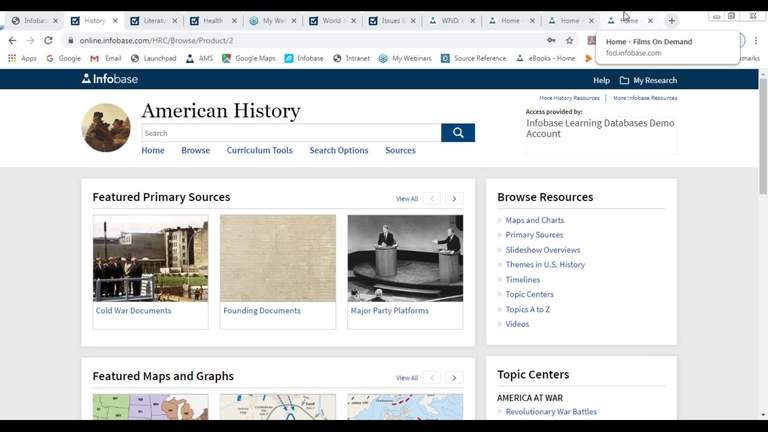Click the magnifying glass search button
Image resolution: width=768 pixels, height=432 pixels.
click(457, 133)
